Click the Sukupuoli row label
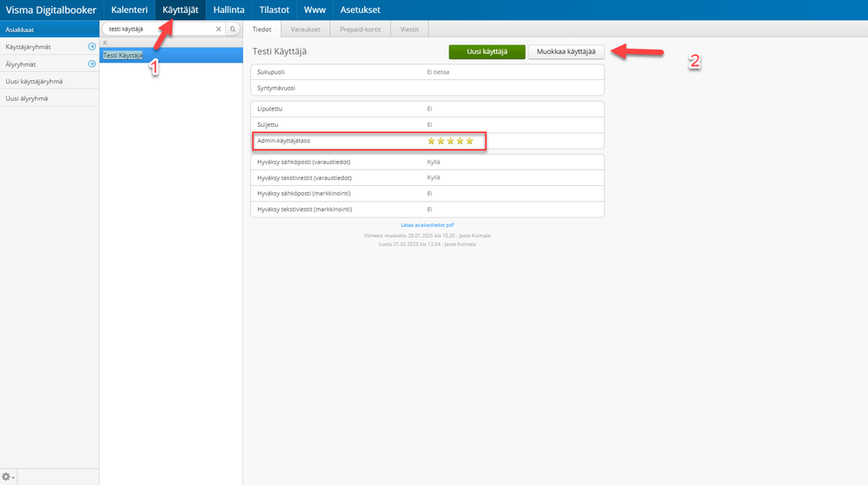 [271, 72]
